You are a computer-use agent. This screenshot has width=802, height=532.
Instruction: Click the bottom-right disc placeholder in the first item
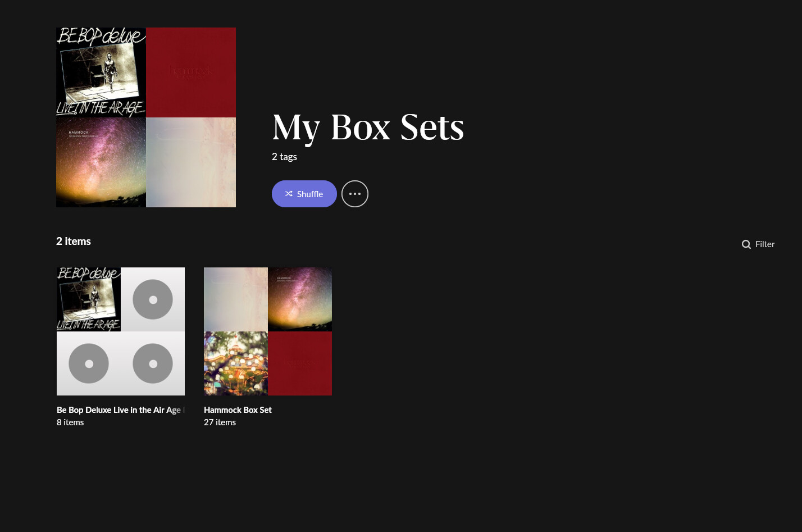point(153,363)
